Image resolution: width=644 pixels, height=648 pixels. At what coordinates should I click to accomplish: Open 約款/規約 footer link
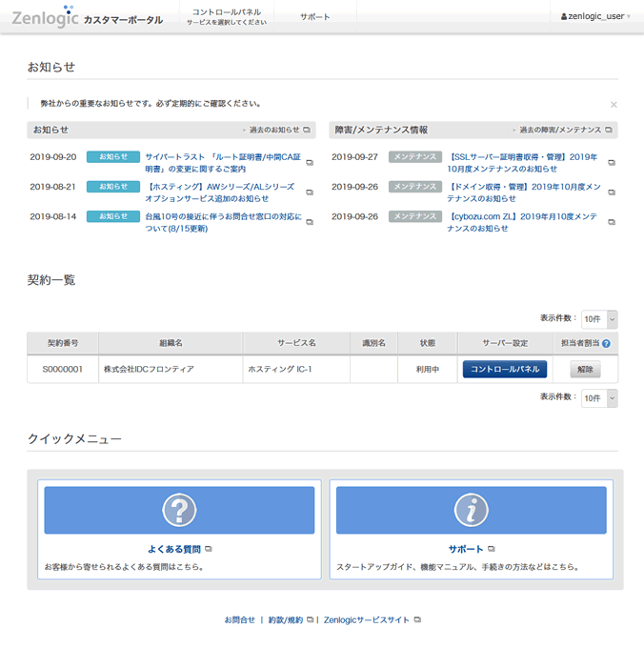click(286, 620)
